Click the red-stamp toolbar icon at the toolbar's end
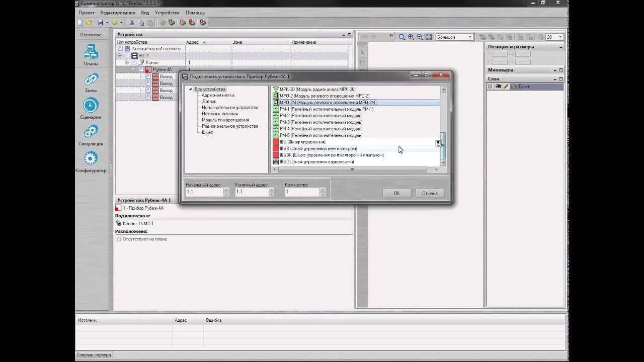644x362 pixels. pyautogui.click(x=203, y=23)
